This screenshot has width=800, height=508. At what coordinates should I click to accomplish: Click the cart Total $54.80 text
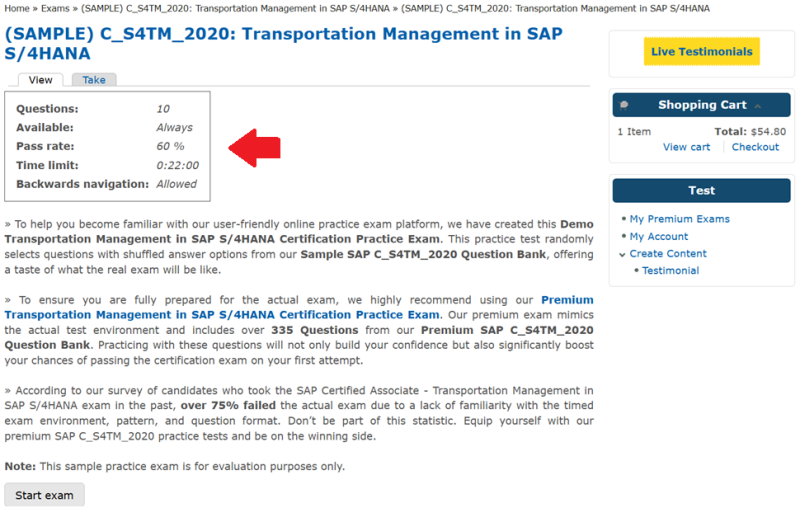click(750, 132)
